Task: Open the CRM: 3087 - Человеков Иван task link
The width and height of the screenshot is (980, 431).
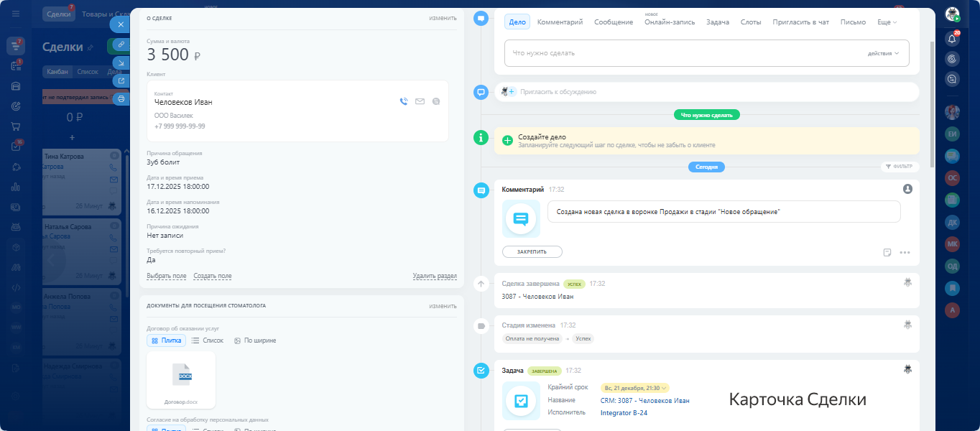Action: pyautogui.click(x=644, y=400)
